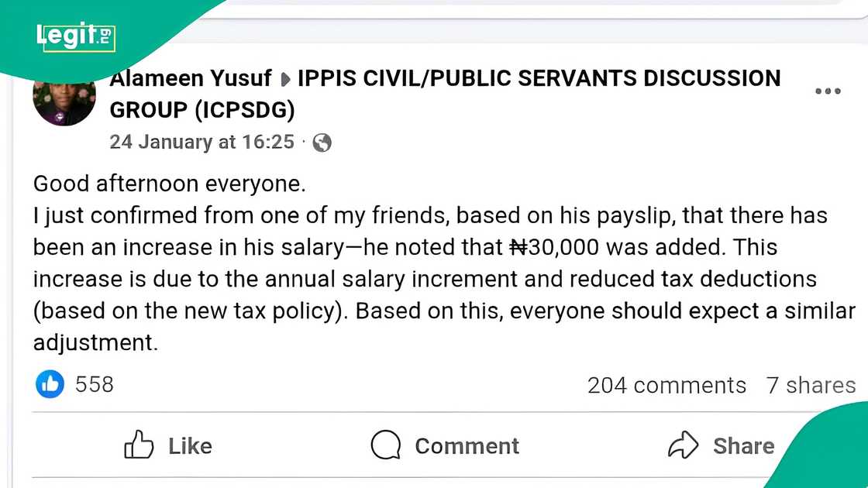
Task: Open the sharers list via 7 shares
Action: pyautogui.click(x=811, y=385)
